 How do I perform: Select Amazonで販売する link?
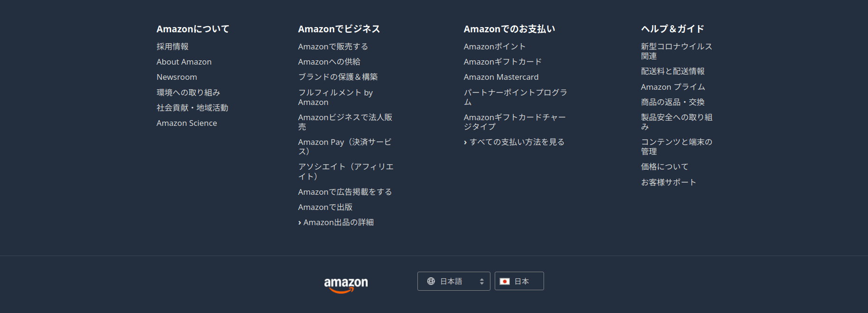tap(332, 47)
